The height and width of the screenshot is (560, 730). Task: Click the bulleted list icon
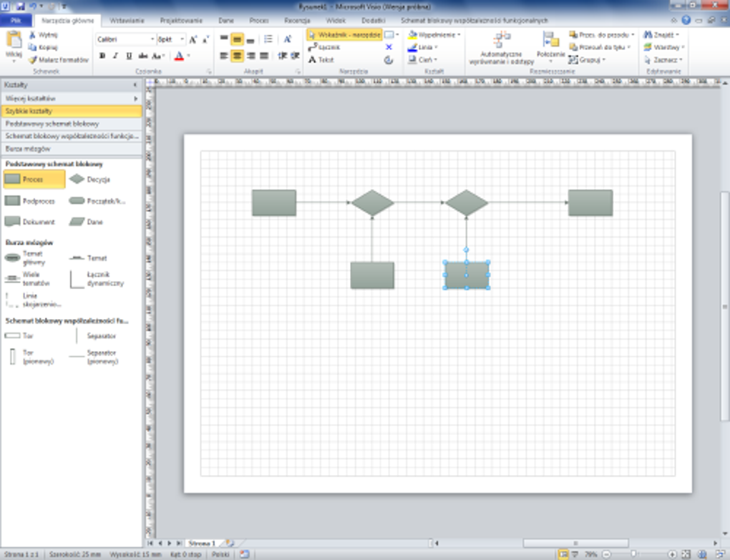(268, 39)
